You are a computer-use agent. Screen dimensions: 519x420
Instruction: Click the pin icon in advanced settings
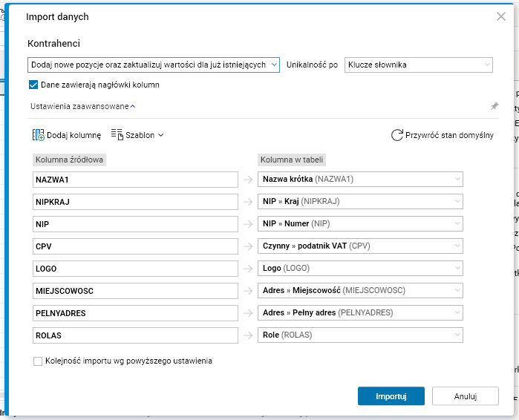tap(494, 106)
